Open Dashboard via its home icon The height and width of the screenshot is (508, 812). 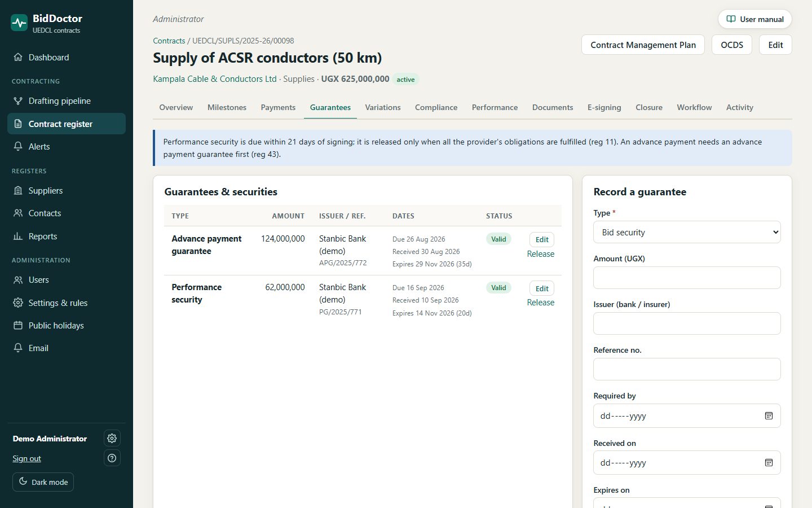pos(18,57)
